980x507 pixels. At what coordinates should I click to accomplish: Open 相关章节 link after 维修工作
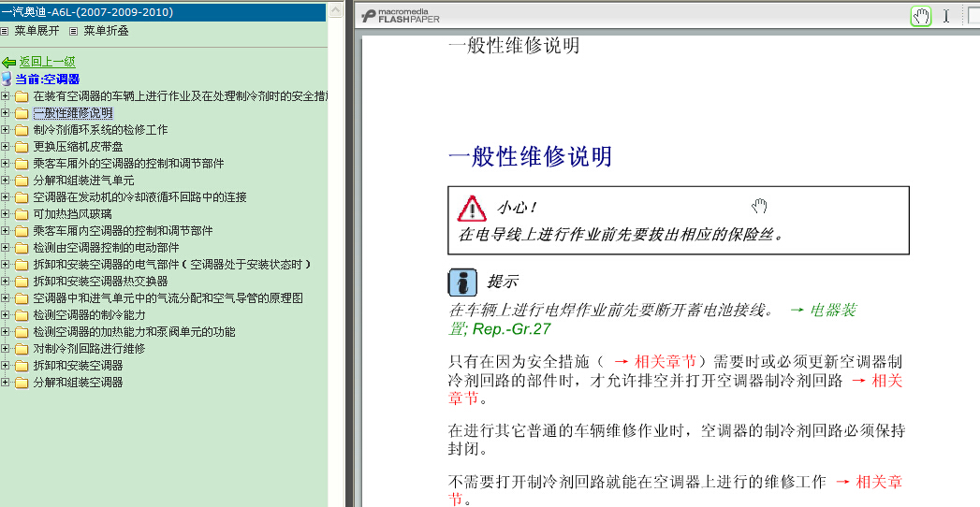(675, 490)
